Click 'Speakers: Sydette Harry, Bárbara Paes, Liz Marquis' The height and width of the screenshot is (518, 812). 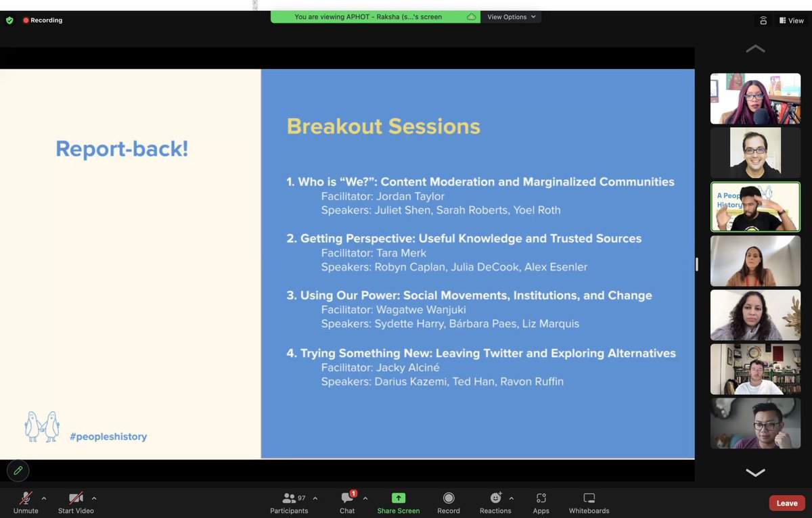pyautogui.click(x=451, y=324)
